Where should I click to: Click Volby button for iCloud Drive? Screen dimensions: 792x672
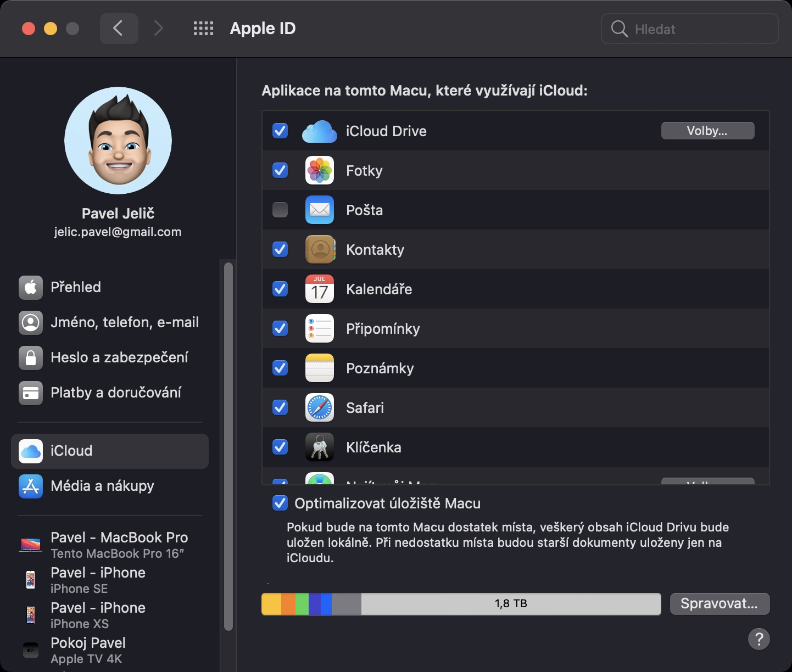click(x=707, y=131)
